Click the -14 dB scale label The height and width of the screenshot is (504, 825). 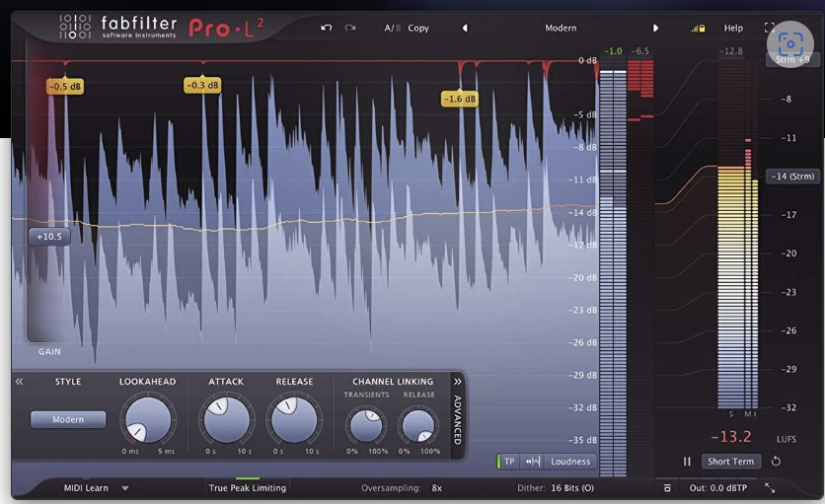pos(583,212)
